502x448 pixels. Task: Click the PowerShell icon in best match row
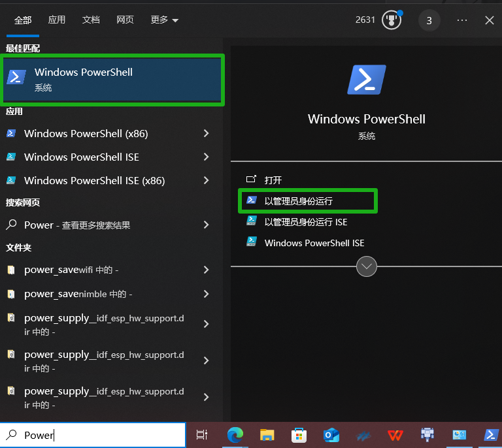[16, 77]
